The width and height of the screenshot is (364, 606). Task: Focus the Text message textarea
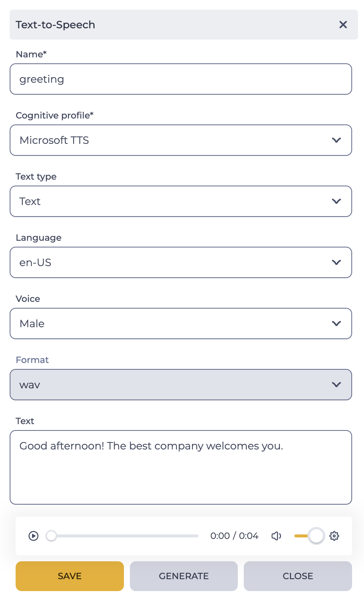click(181, 467)
